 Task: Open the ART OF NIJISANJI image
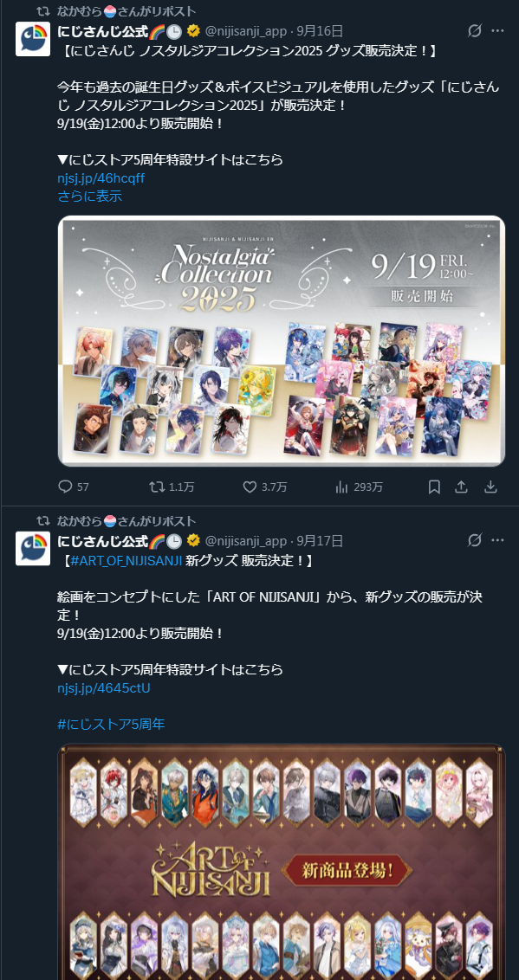282,861
